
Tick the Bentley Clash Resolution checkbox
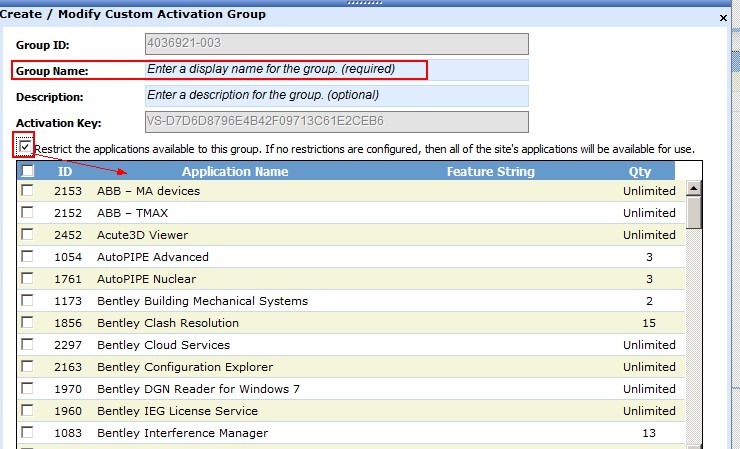pyautogui.click(x=28, y=322)
